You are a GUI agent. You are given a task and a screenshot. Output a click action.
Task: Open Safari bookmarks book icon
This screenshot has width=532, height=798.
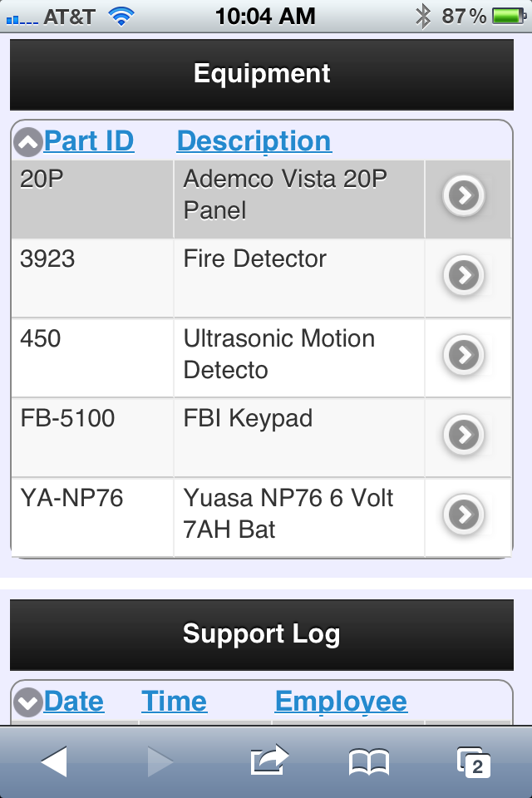tap(369, 762)
